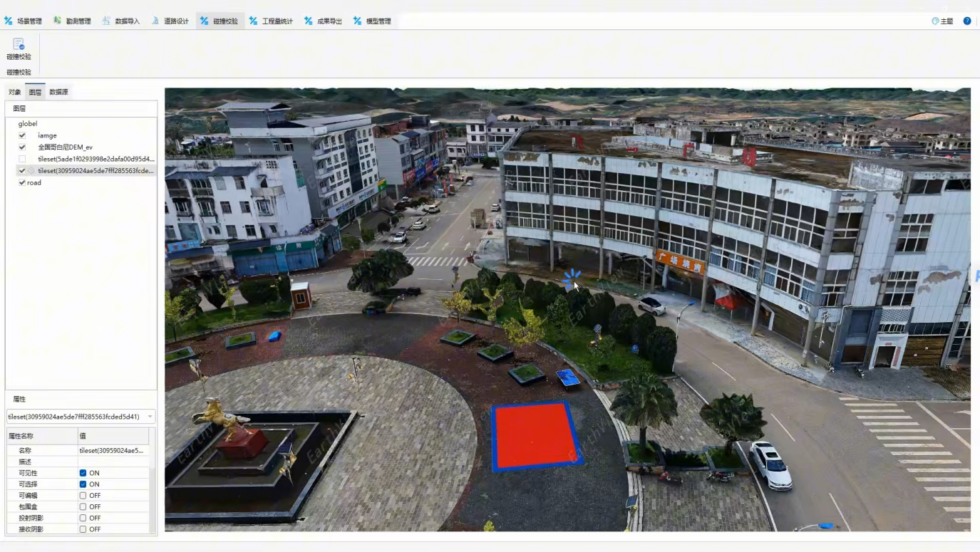Select the 'tileset(5ade1f0293998e2dafa00d95d4...' layer name
Image resolution: width=980 pixels, height=552 pixels.
[x=96, y=159]
